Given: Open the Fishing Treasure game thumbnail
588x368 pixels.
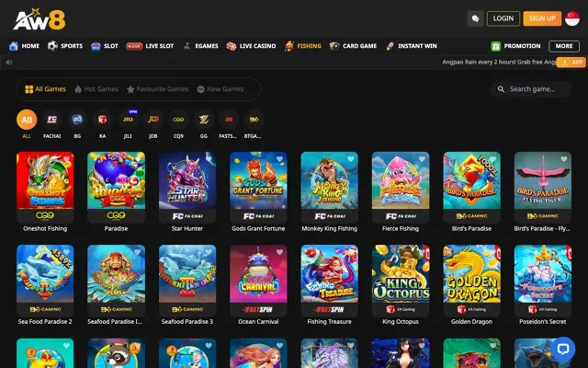Looking at the screenshot, I should coord(329,274).
